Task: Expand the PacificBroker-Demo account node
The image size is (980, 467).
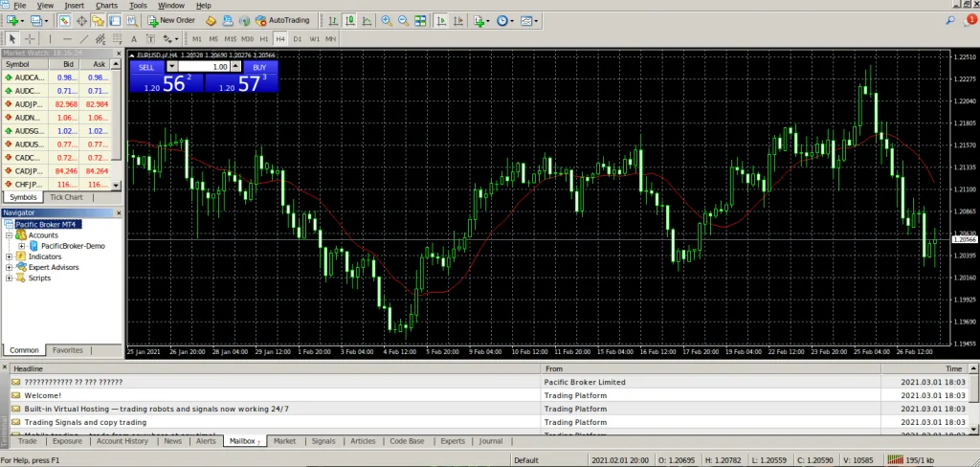Action: (21, 246)
